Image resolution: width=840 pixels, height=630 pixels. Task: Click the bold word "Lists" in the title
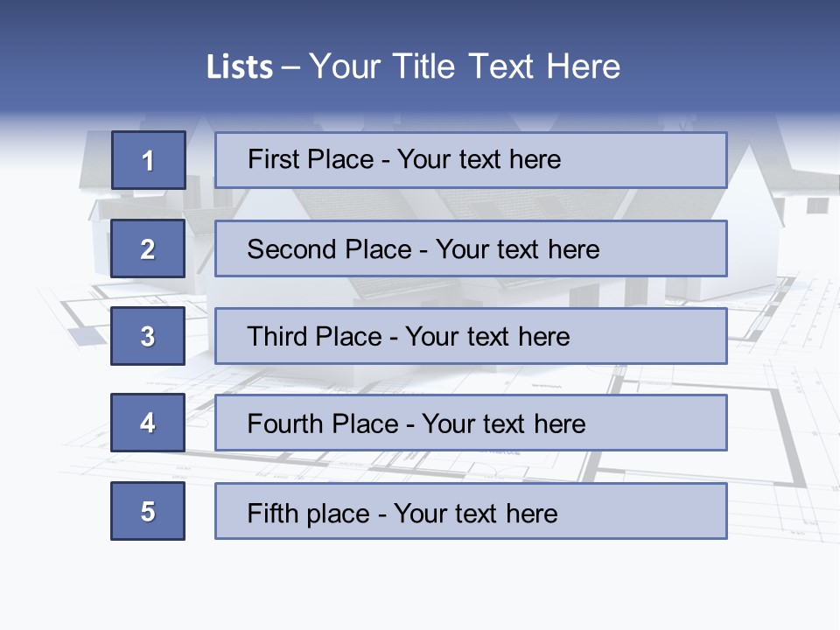[240, 66]
